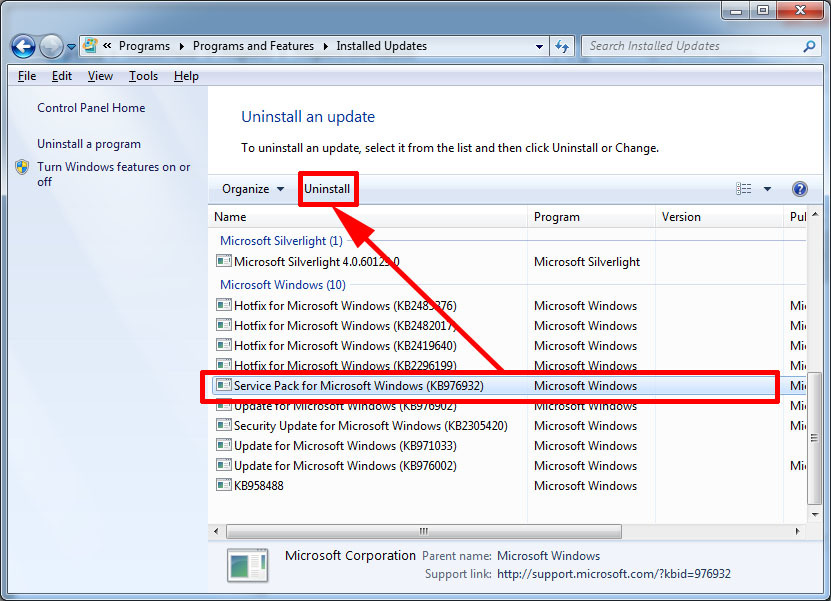Click the Uninstall toolbar button

pyautogui.click(x=327, y=189)
